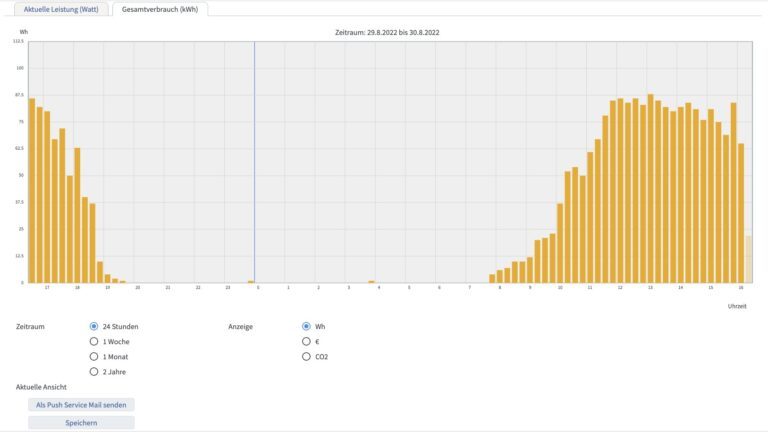The image size is (768, 432).
Task: Select Wh as the display unit
Action: (x=306, y=326)
